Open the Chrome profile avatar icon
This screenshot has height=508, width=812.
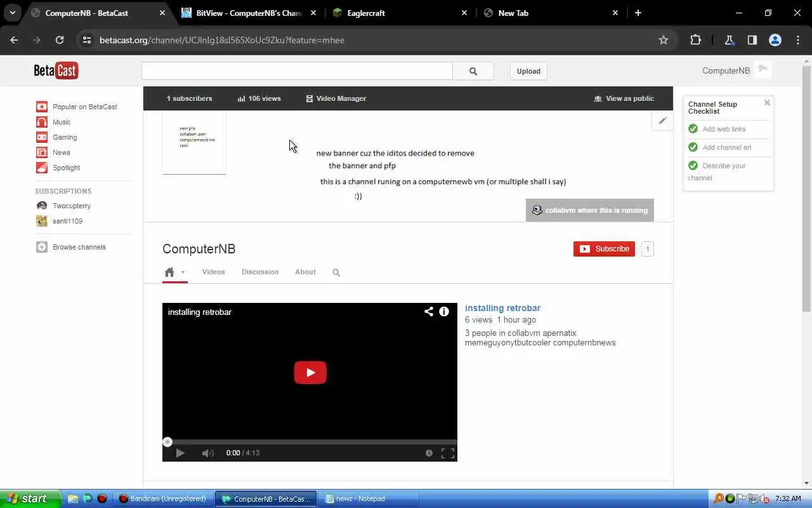pos(775,40)
